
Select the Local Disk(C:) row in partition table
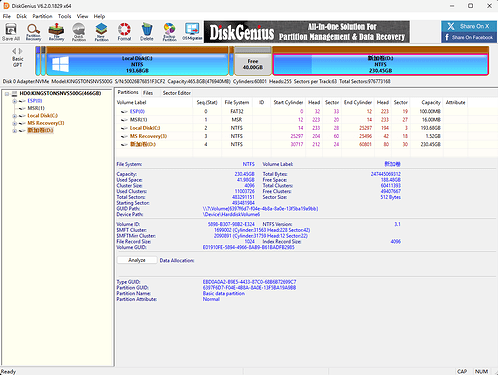(x=307, y=128)
